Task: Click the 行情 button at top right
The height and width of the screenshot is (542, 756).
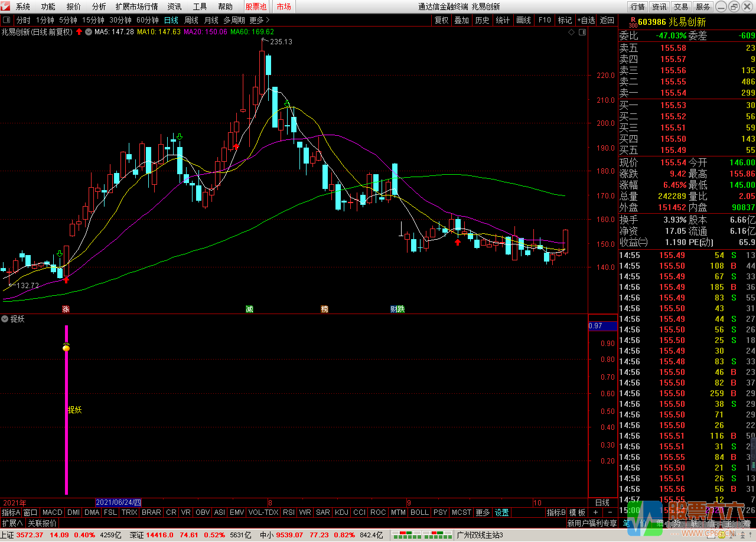Action: [638, 7]
